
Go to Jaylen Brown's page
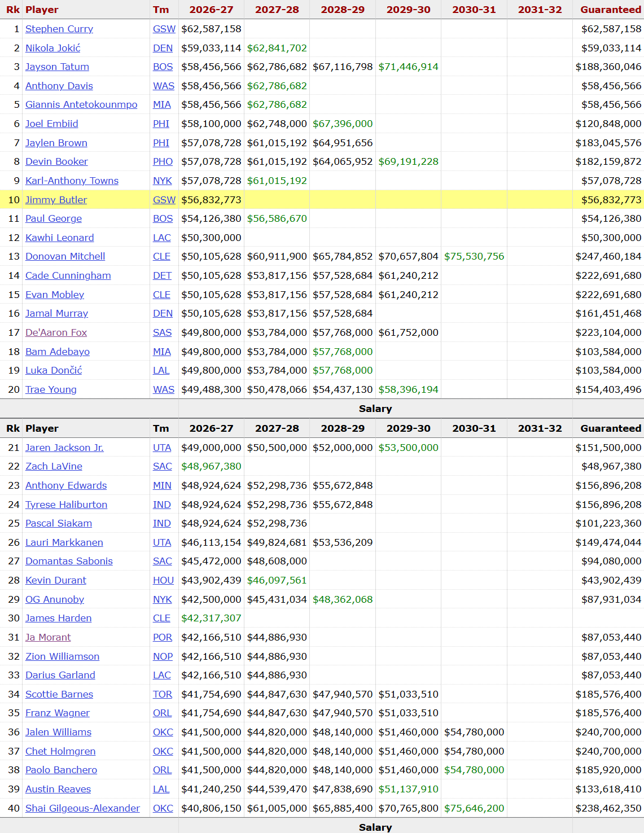coord(56,143)
